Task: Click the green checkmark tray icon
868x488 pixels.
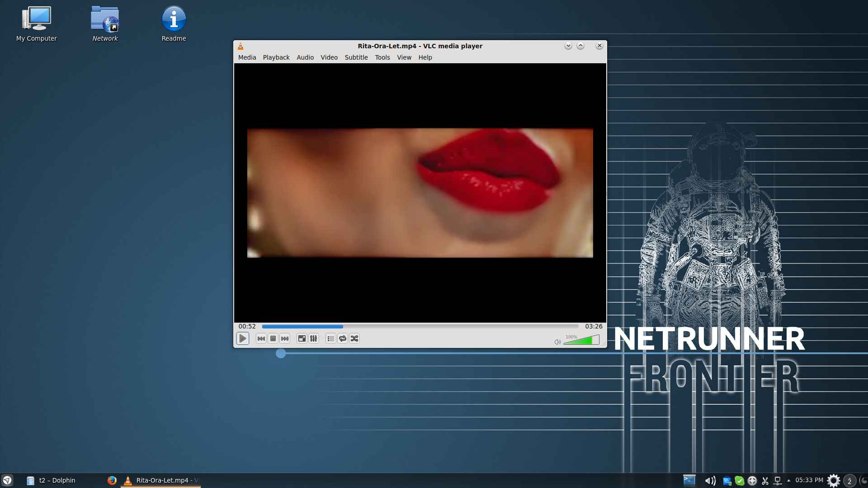Action: [740, 481]
